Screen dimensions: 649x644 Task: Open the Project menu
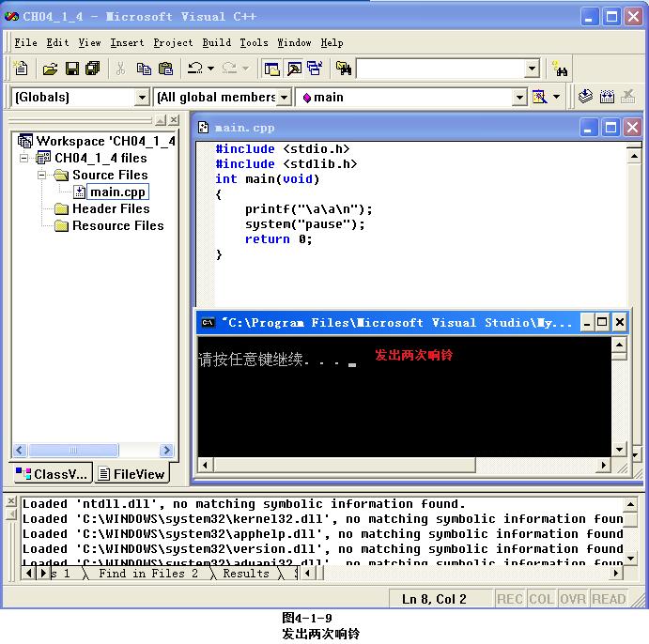[x=173, y=42]
